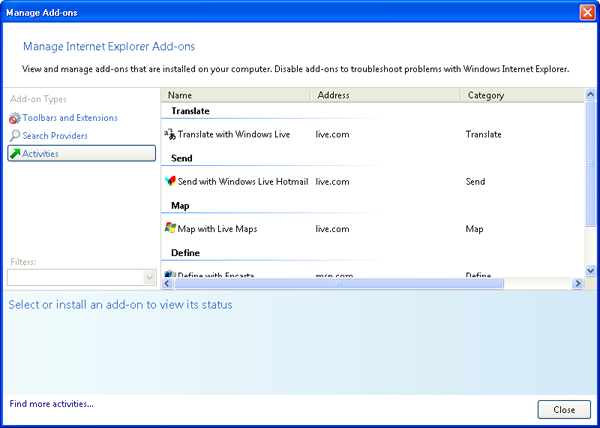
Task: Click the Search Providers magnifier icon
Action: (x=15, y=136)
